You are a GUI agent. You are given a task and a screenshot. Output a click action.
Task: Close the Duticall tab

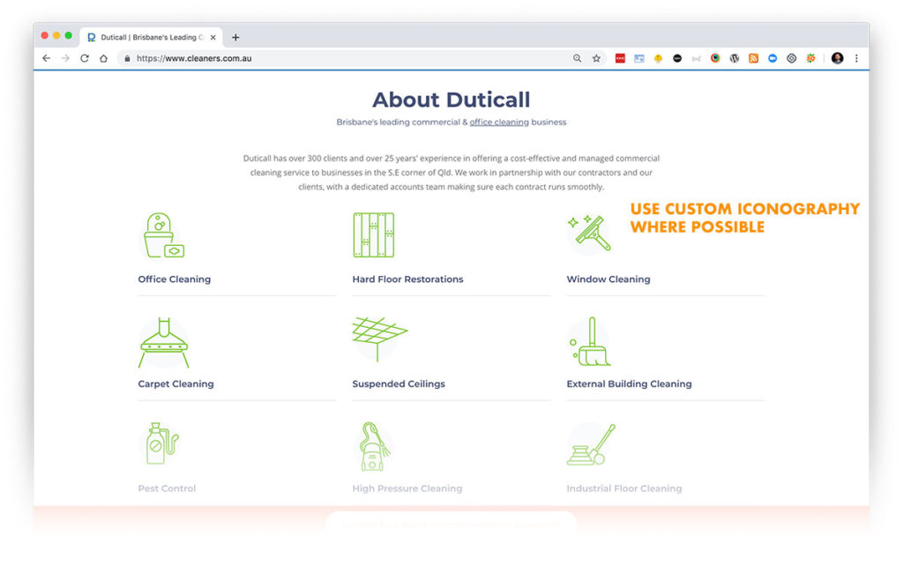click(x=213, y=37)
